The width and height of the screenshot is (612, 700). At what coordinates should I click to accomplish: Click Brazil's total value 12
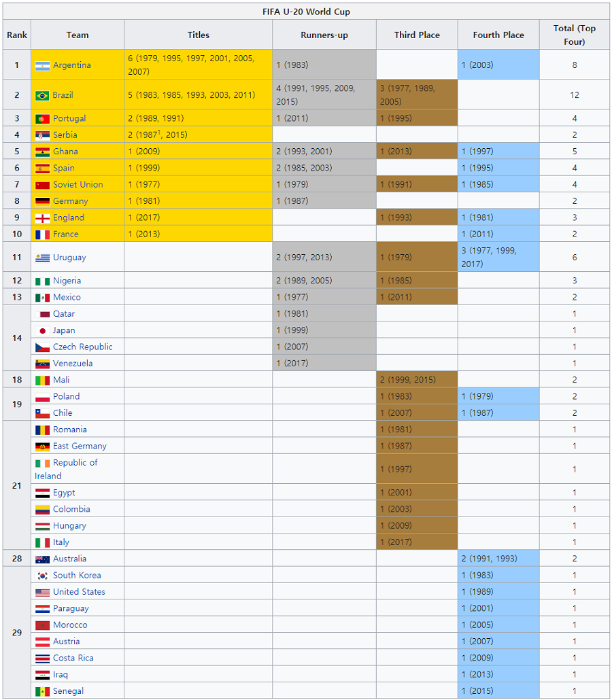pyautogui.click(x=575, y=94)
